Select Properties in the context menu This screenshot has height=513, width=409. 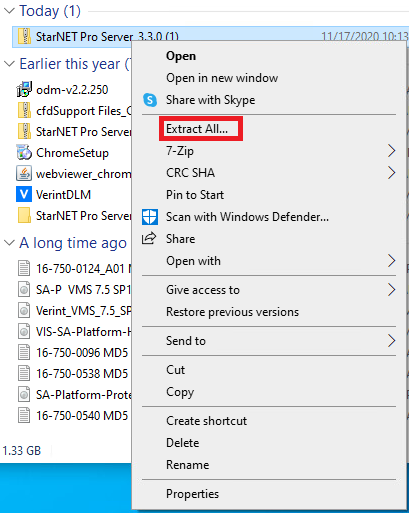pyautogui.click(x=192, y=494)
